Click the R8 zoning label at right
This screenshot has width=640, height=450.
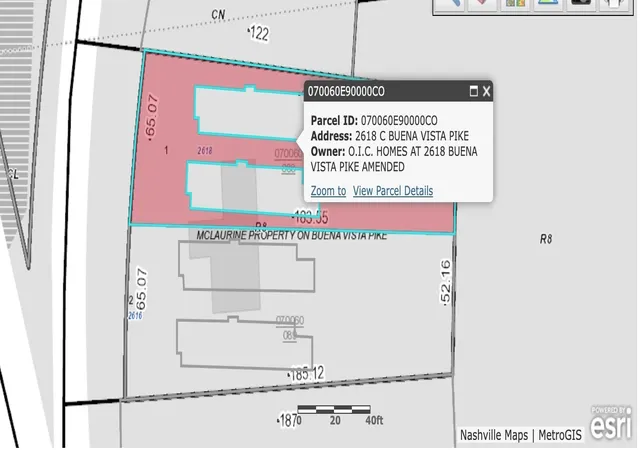(x=546, y=239)
